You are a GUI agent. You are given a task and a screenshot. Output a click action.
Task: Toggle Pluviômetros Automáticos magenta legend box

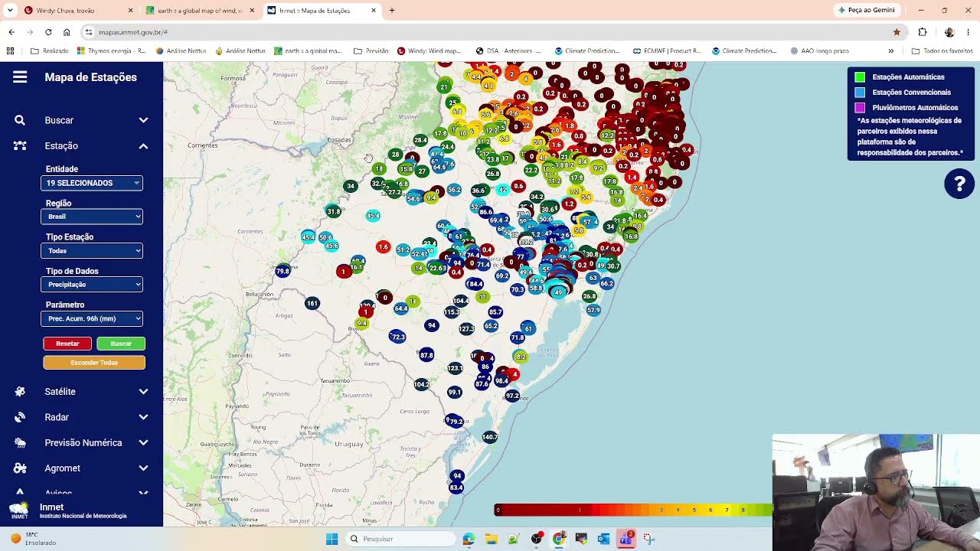click(860, 108)
